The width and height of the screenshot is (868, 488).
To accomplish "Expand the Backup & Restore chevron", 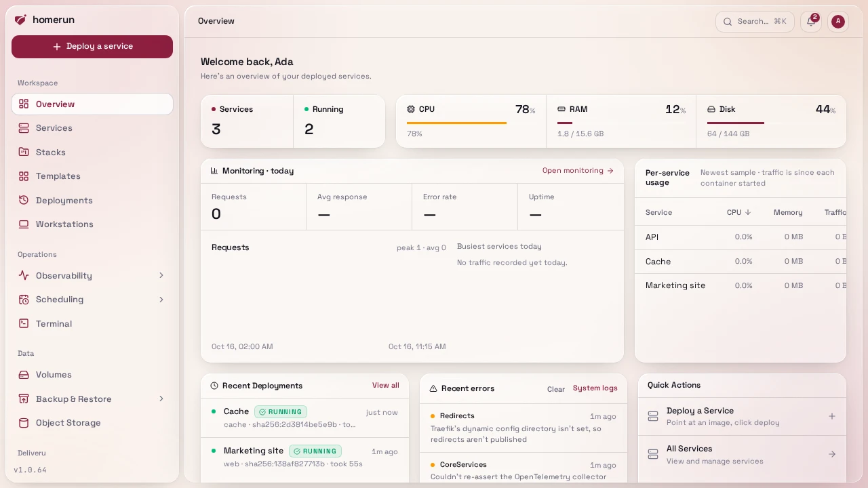I will (x=161, y=399).
